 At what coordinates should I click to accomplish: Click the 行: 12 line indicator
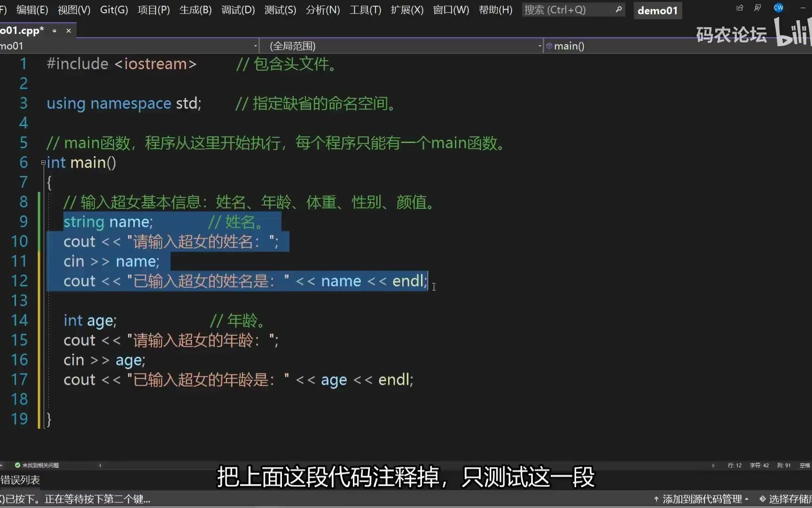pyautogui.click(x=734, y=465)
